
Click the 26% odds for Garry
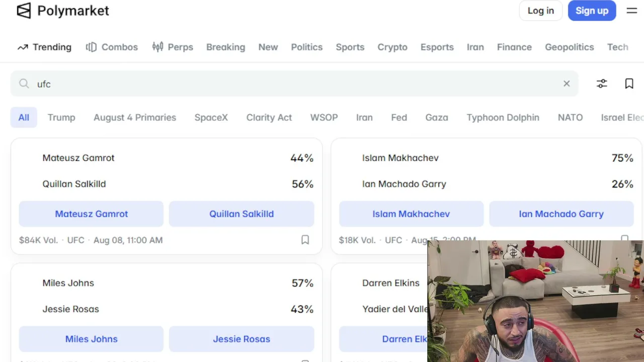pos(622,184)
